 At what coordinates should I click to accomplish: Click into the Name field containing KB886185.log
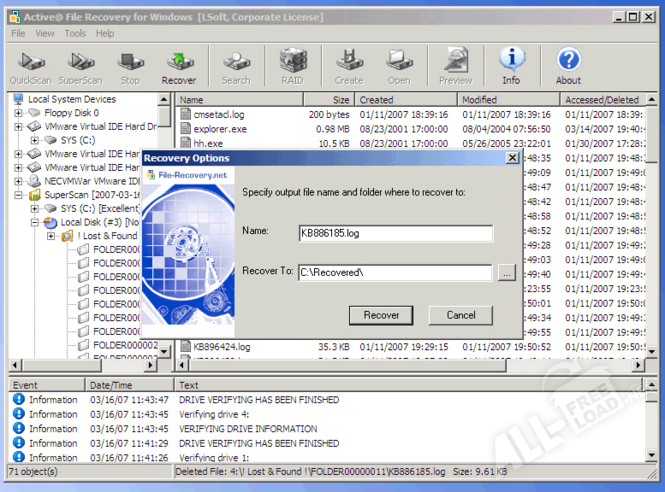click(396, 233)
